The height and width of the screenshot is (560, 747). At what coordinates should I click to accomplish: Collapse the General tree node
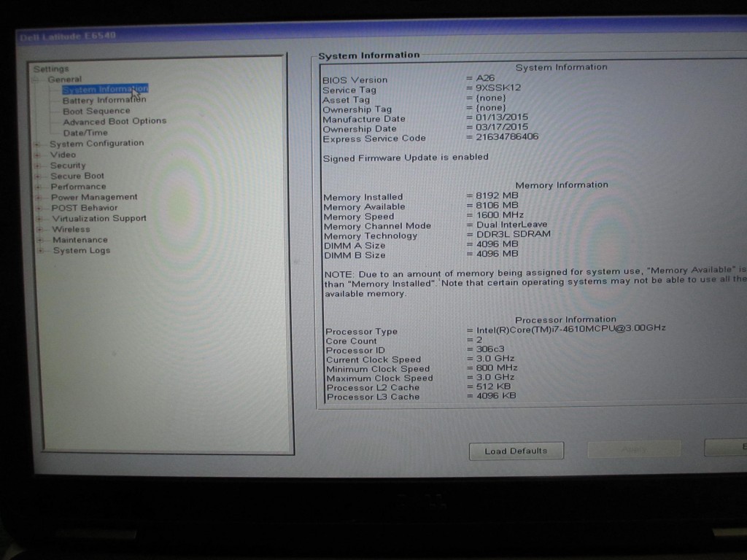coord(36,80)
